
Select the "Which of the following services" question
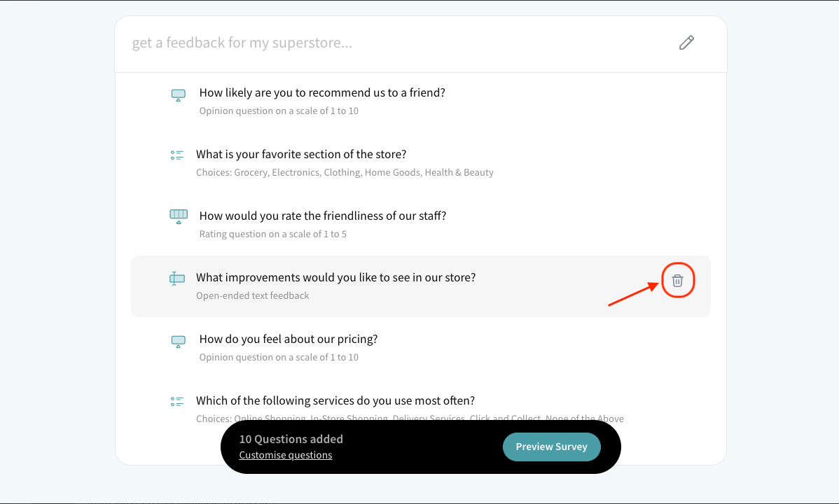[335, 400]
